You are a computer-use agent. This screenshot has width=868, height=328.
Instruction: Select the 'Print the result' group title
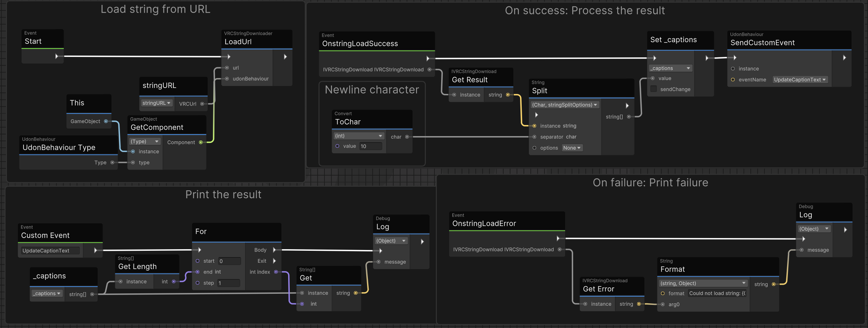point(223,195)
